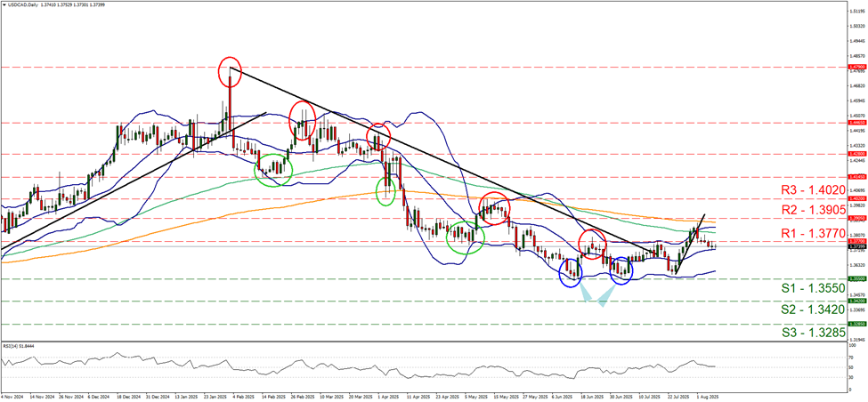Image resolution: width=868 pixels, height=402 pixels.
Task: Click the leftmost green circle marker
Action: (272, 167)
